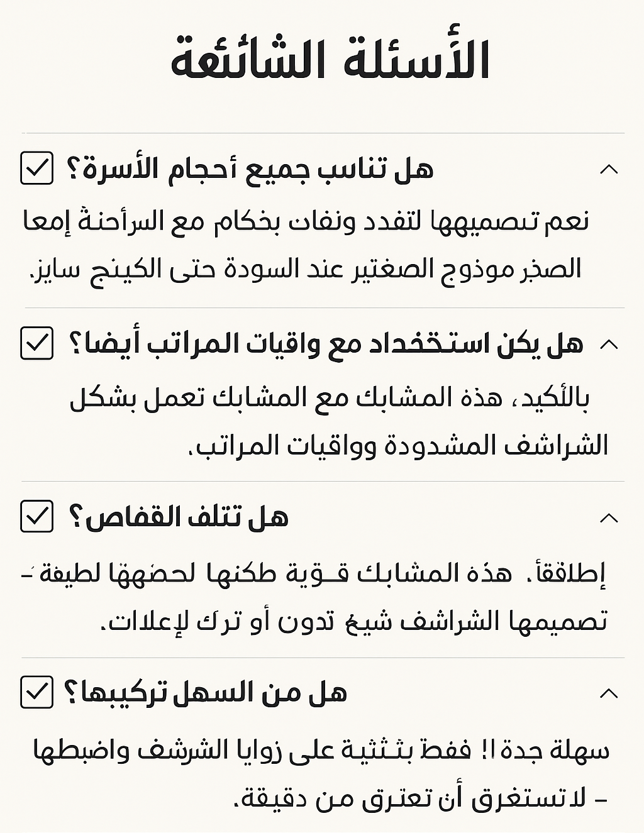Click the chevron for 'هل تتلف القفاص؟'
Viewport: 644px width, 833px height.
(x=609, y=518)
